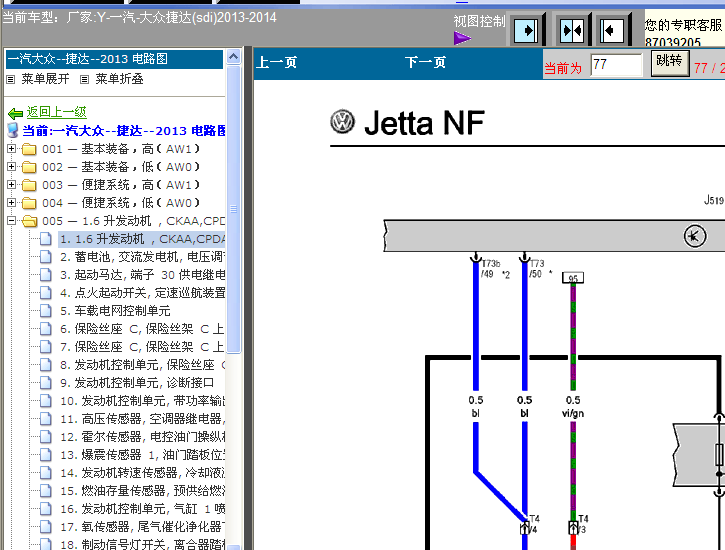The width and height of the screenshot is (725, 550).
Task: Open 17. 氧传感器 page
Action: pos(142,527)
